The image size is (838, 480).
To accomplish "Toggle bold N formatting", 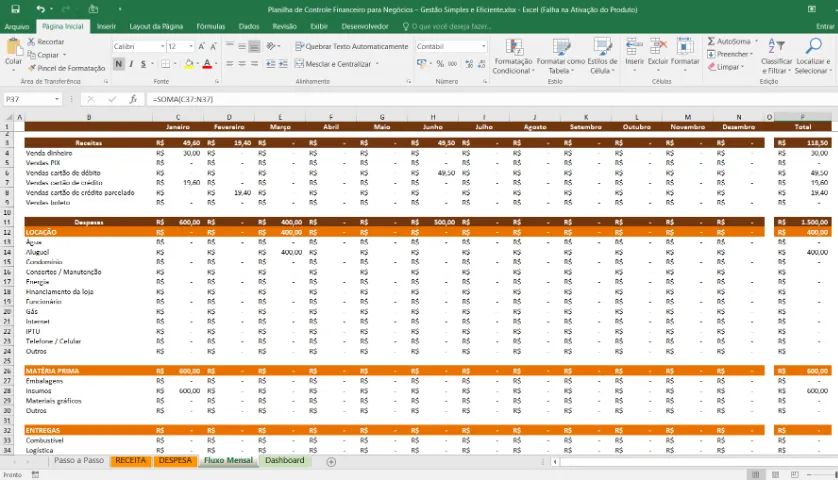I will pos(118,64).
